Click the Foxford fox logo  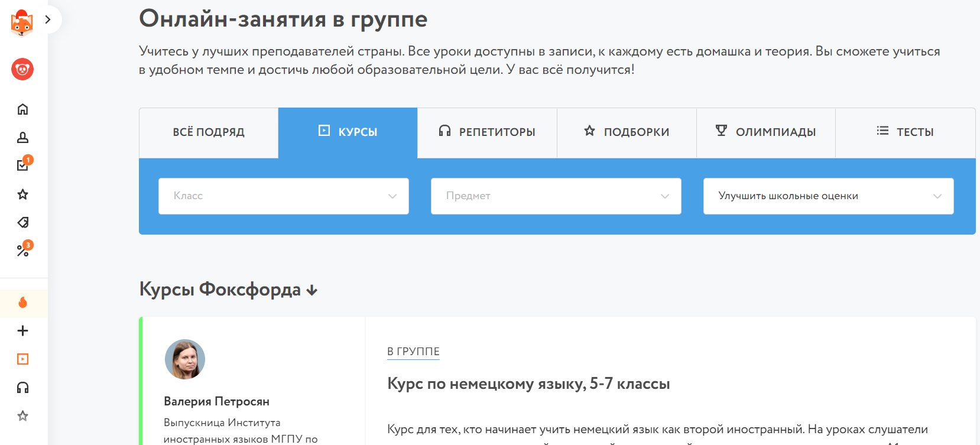(22, 23)
